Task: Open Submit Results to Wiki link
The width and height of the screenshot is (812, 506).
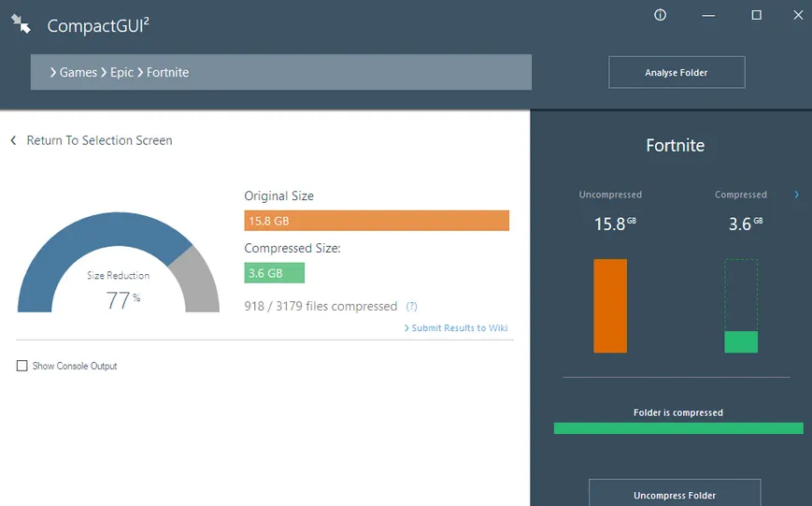Action: (x=456, y=327)
